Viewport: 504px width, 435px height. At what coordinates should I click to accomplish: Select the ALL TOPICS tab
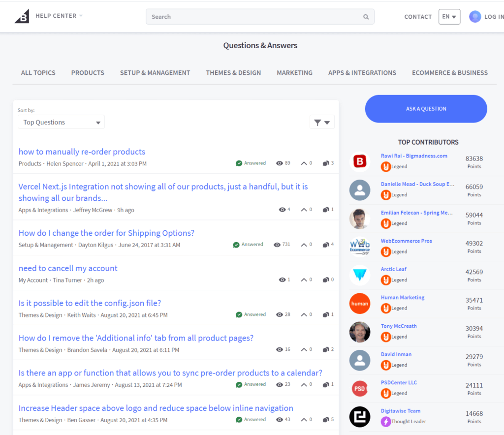(38, 73)
